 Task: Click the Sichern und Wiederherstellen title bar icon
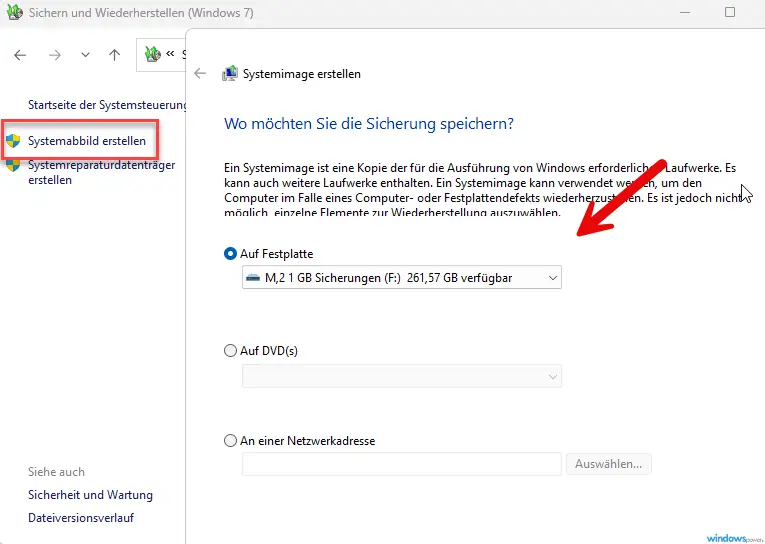pos(14,13)
